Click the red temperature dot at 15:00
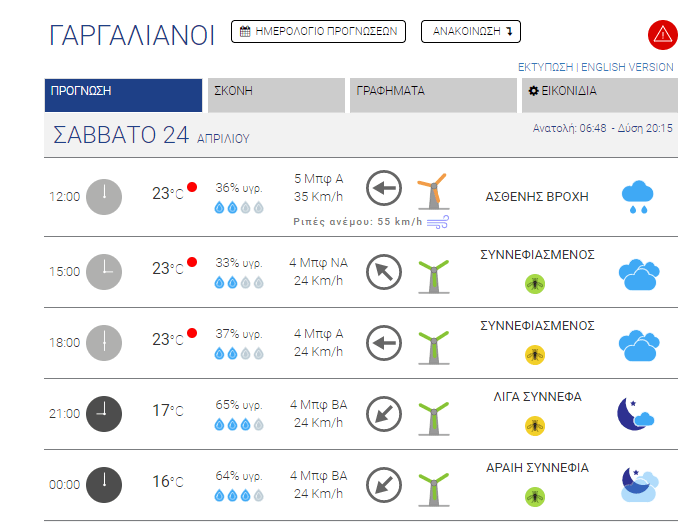Viewport: 687px width, 522px height. (x=192, y=262)
